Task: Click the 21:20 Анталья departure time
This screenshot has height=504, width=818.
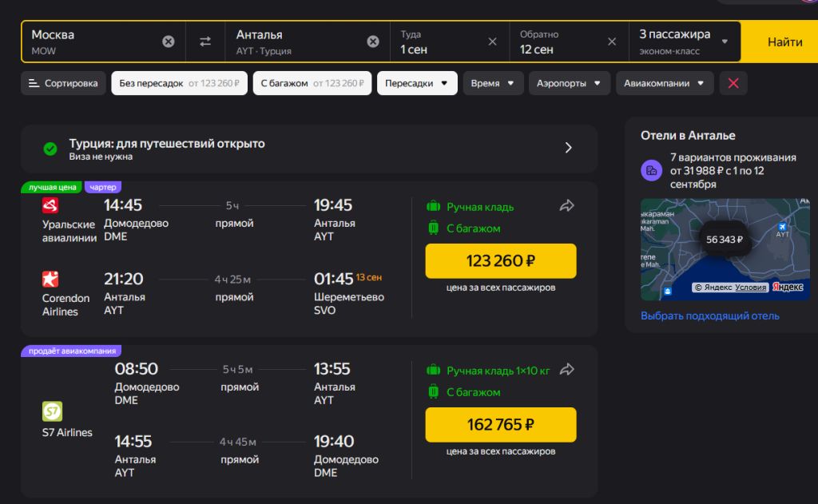Action: pyautogui.click(x=124, y=279)
